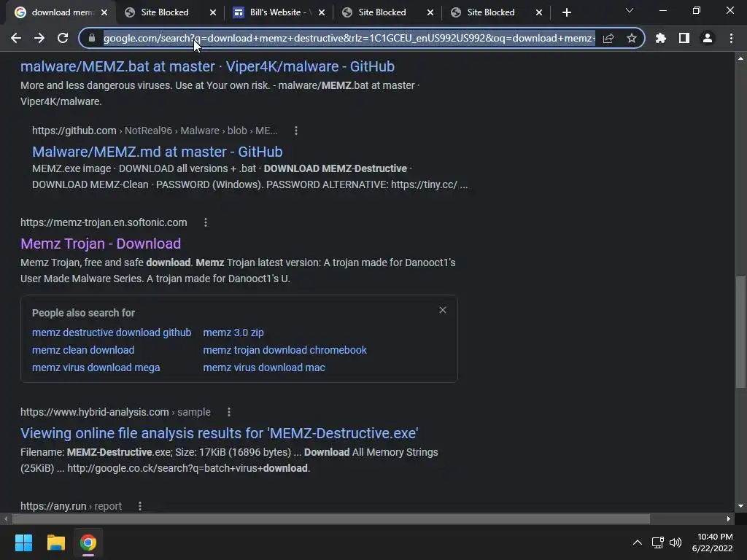Image resolution: width=747 pixels, height=560 pixels.
Task: View site security lock info
Action: coord(92,38)
